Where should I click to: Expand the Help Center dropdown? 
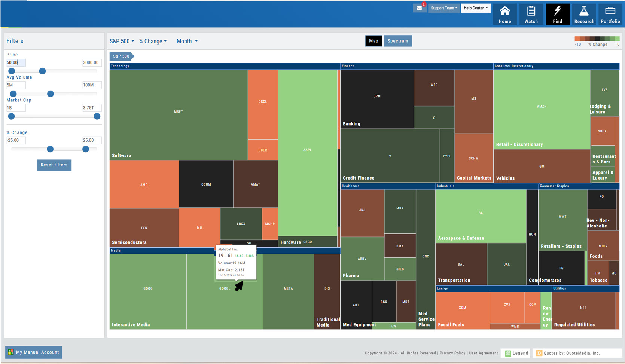tap(476, 8)
